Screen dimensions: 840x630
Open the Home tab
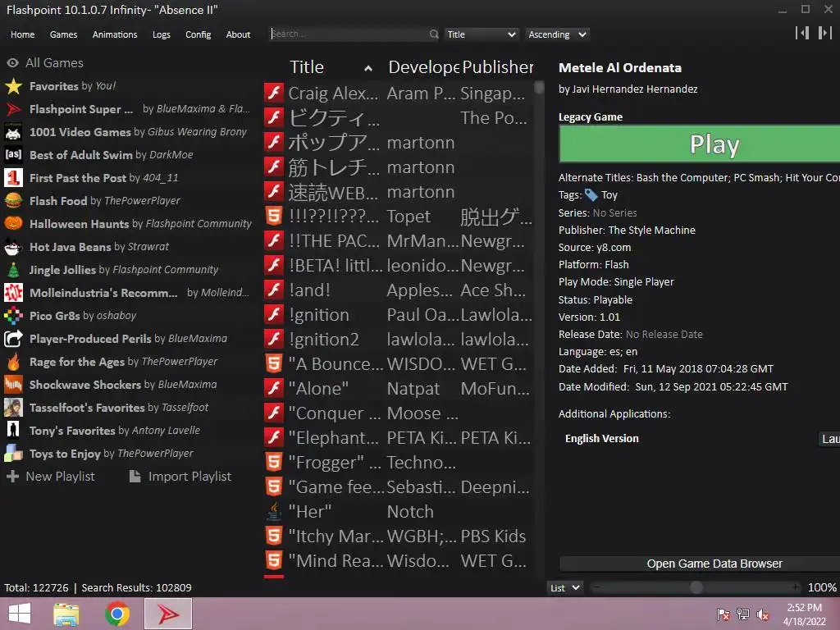(22, 34)
